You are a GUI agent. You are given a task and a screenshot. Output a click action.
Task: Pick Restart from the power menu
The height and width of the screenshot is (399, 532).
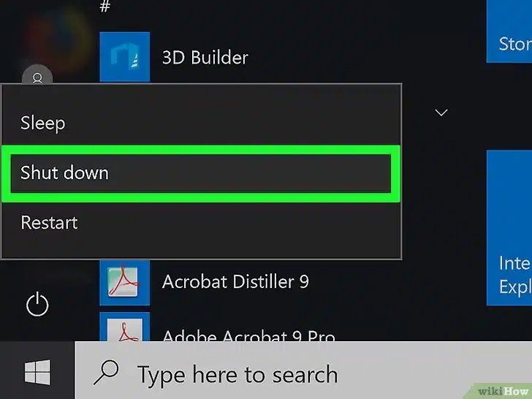(48, 222)
